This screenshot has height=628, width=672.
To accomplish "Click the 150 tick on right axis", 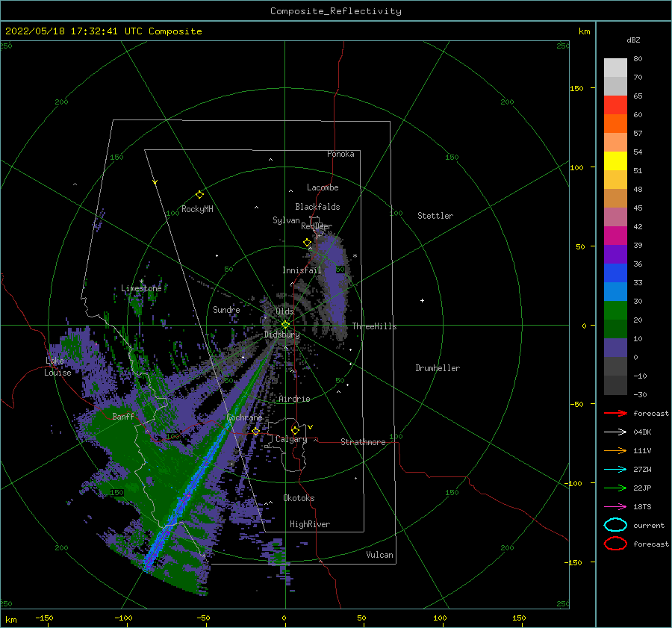I will (x=576, y=88).
